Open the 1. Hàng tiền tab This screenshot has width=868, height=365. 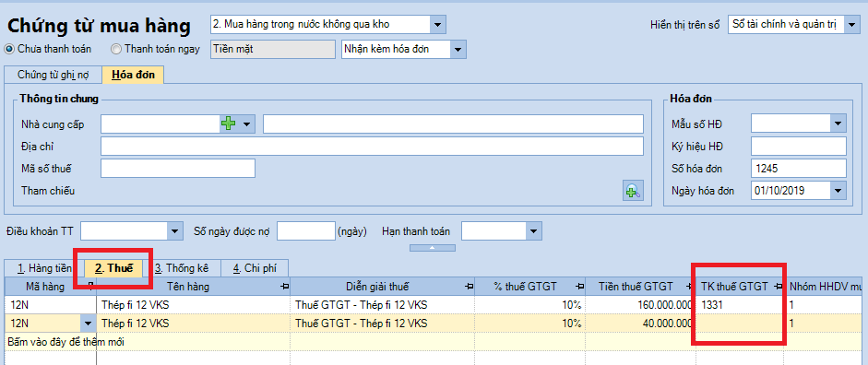point(44,269)
